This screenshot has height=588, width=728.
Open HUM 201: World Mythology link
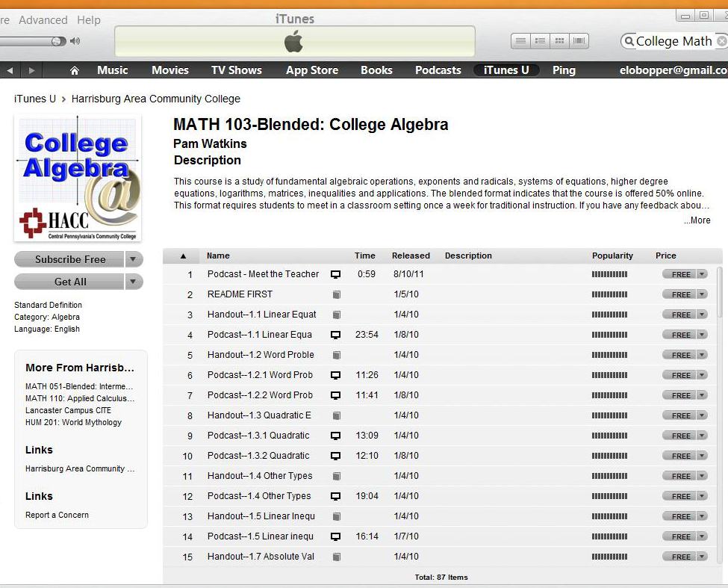pyautogui.click(x=73, y=422)
